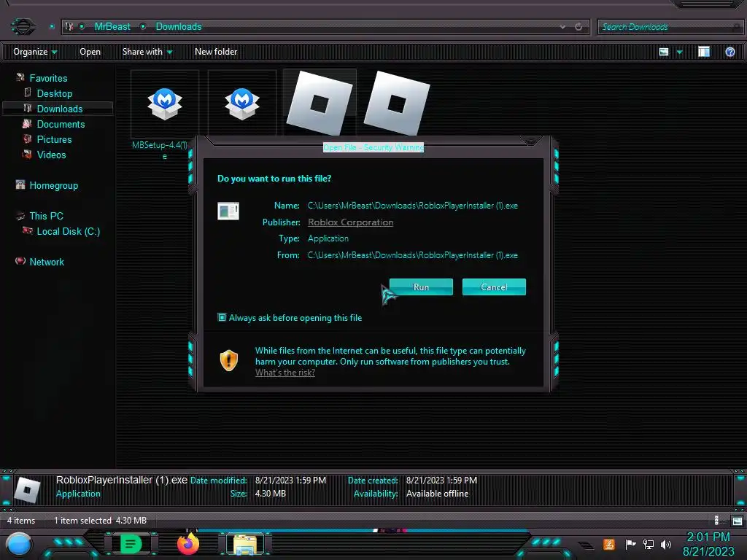Screen dimensions: 747x560
Task: Select the second Malwarebytes setup file icon
Action: pyautogui.click(x=242, y=103)
